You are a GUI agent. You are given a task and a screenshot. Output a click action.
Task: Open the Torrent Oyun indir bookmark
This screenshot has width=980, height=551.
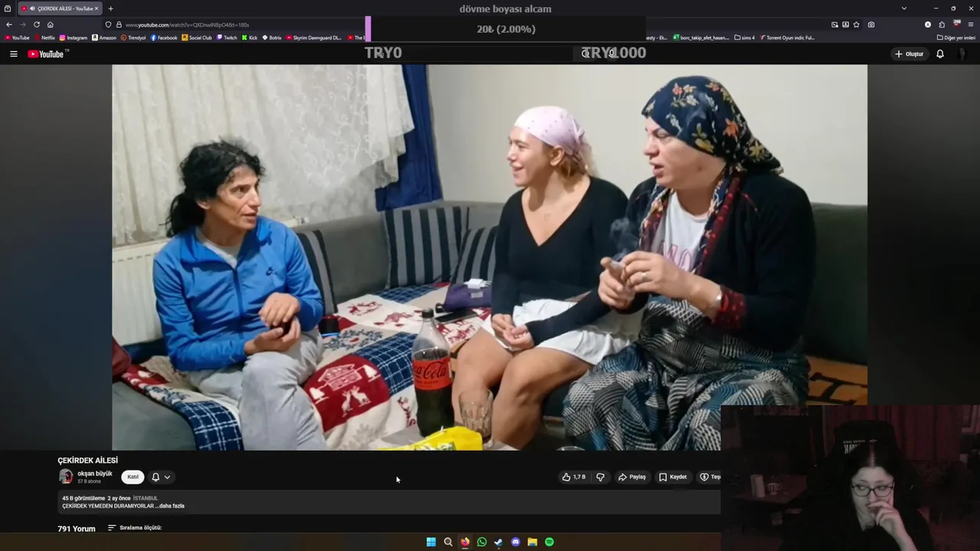click(x=787, y=37)
